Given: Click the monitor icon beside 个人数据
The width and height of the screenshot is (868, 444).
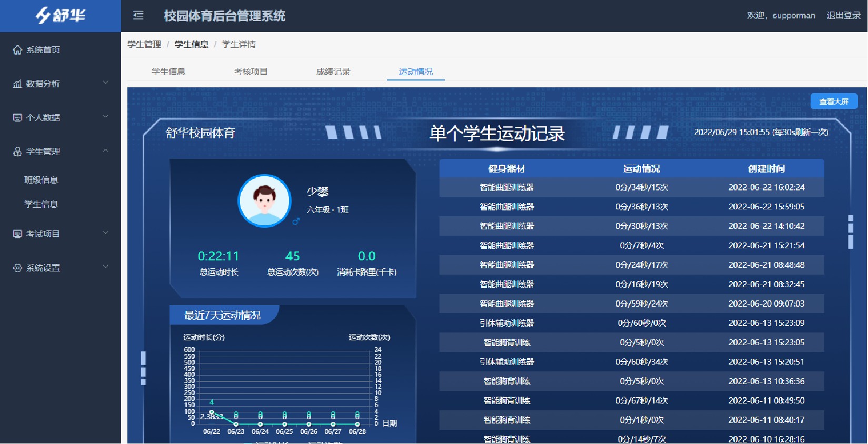Looking at the screenshot, I should click(17, 117).
